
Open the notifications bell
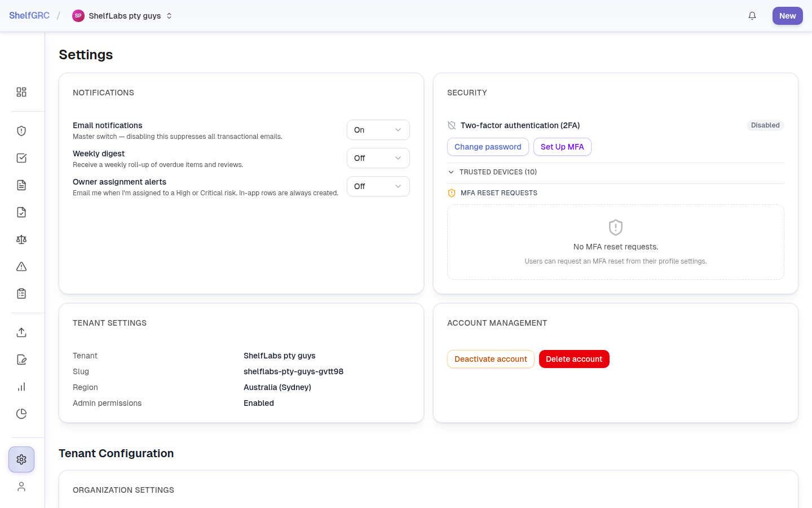tap(752, 16)
